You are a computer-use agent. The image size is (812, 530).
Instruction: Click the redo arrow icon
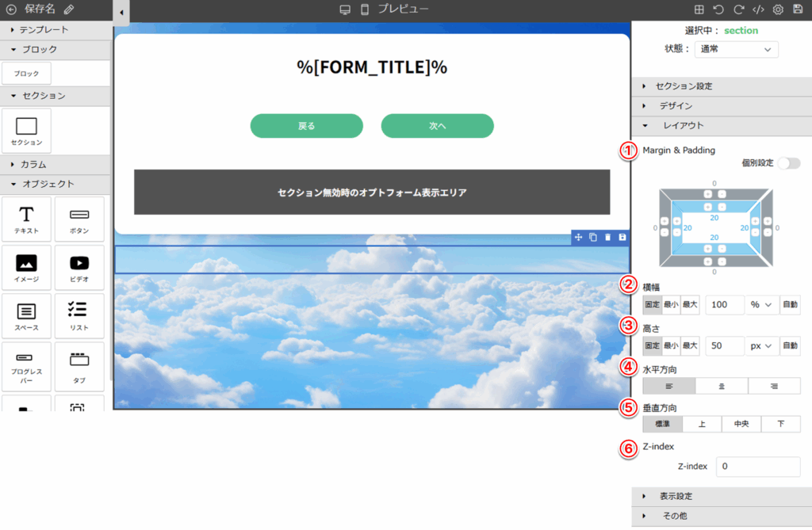coord(738,10)
